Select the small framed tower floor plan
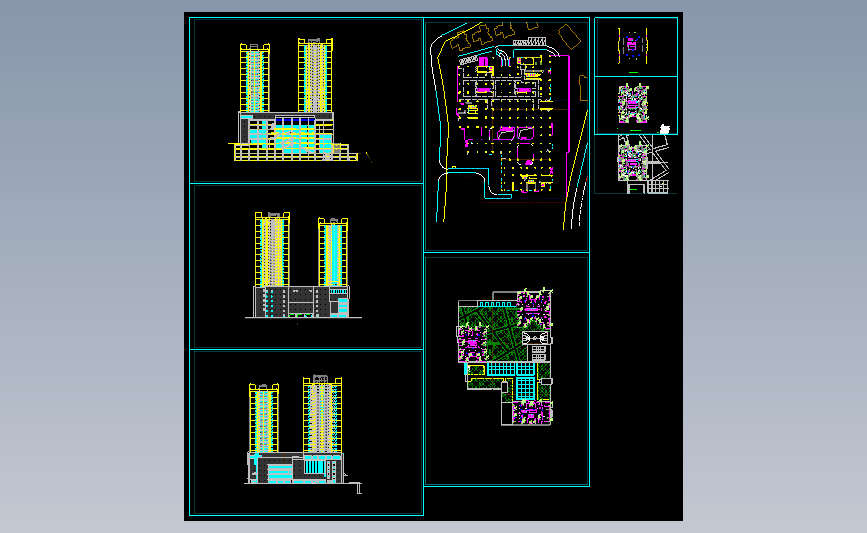867x533 pixels. click(633, 104)
